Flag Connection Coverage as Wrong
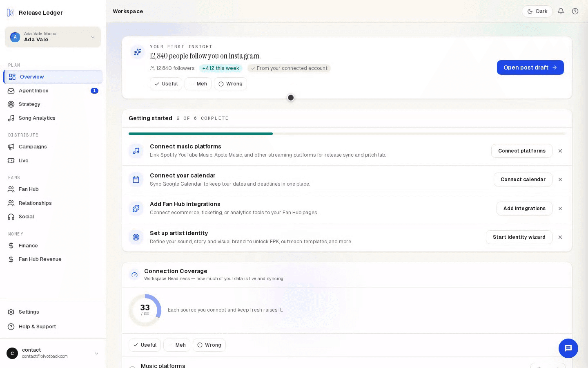 [x=209, y=345]
